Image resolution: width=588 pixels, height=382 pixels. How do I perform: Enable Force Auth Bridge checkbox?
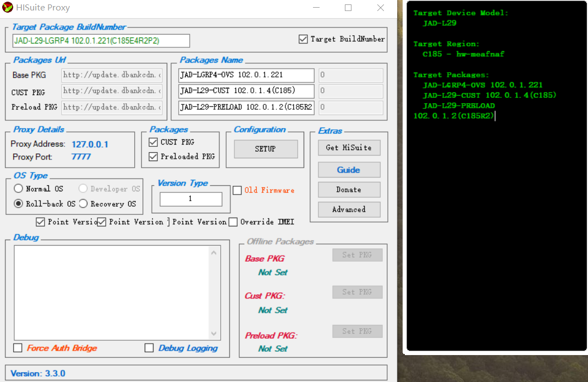(18, 348)
